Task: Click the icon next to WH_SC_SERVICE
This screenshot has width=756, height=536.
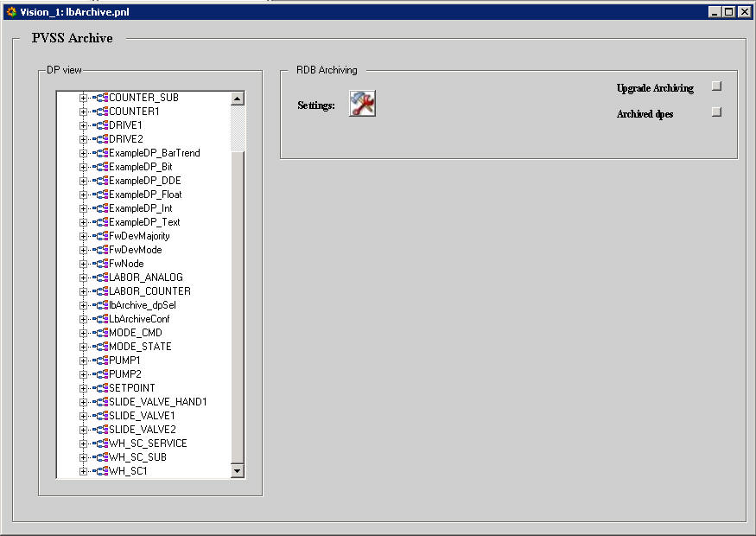Action: click(x=102, y=443)
